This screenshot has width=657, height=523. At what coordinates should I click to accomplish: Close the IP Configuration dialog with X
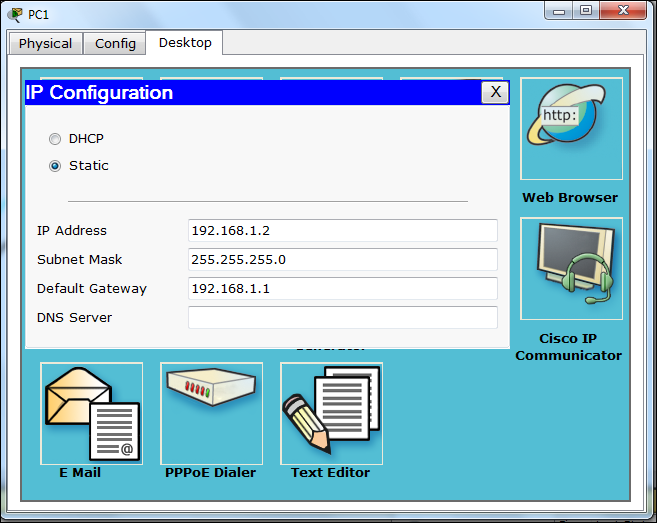[495, 92]
